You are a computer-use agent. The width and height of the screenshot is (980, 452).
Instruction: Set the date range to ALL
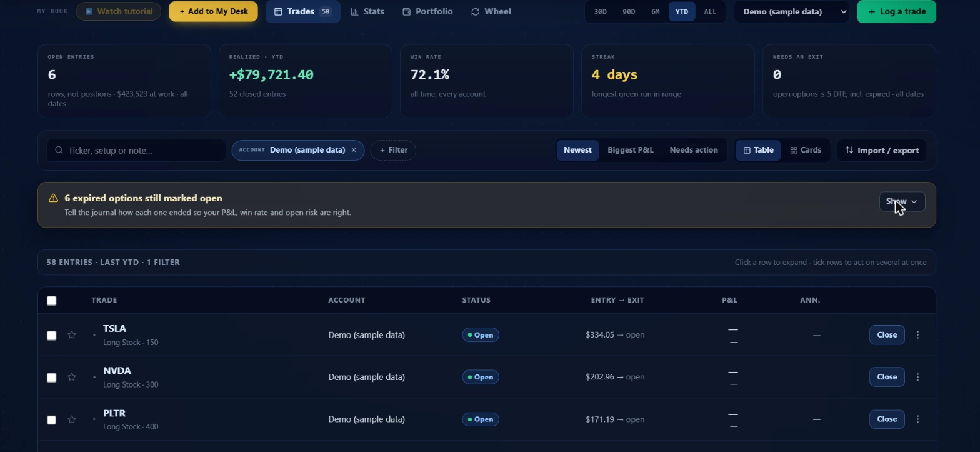(x=710, y=12)
